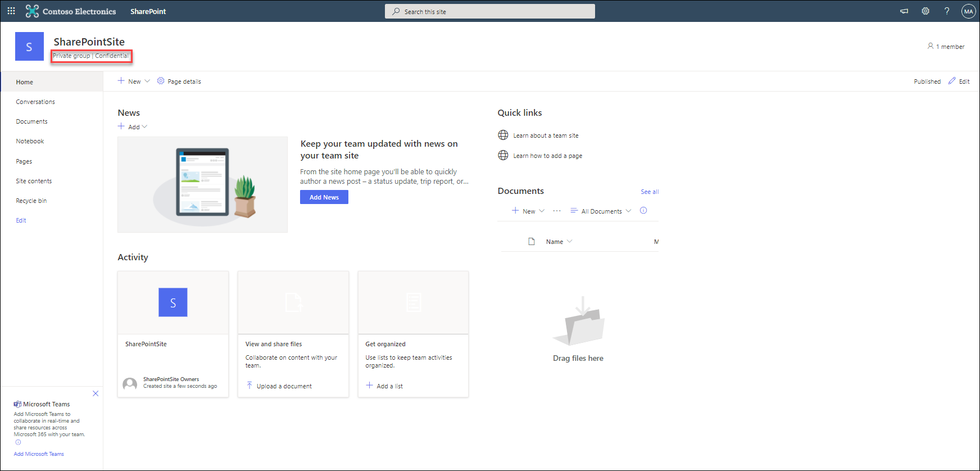Click the Page details gear icon

(161, 81)
